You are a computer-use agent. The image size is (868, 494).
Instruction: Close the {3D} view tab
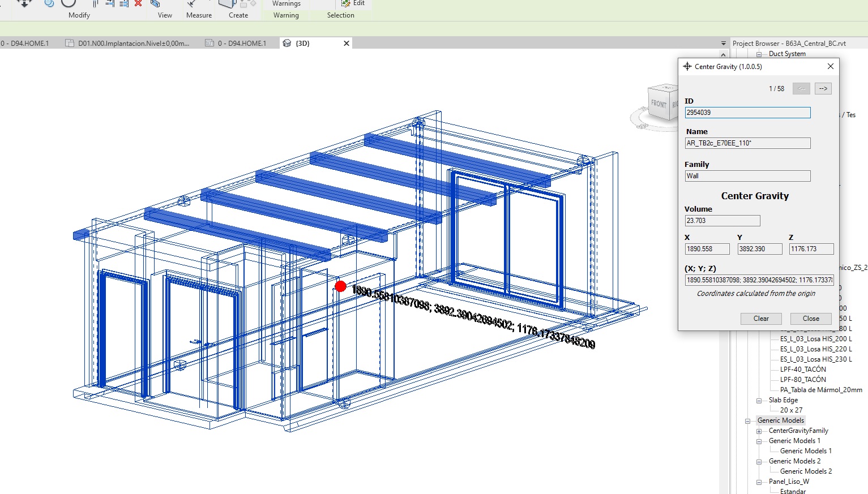coord(347,43)
